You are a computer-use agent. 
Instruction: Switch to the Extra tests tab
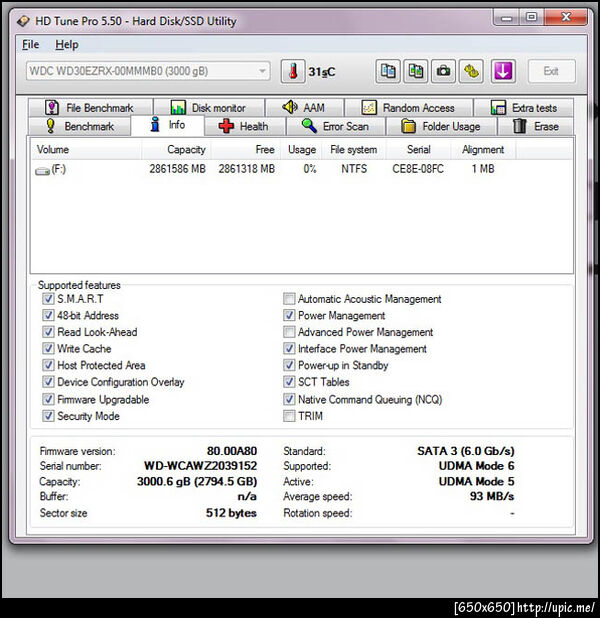524,108
